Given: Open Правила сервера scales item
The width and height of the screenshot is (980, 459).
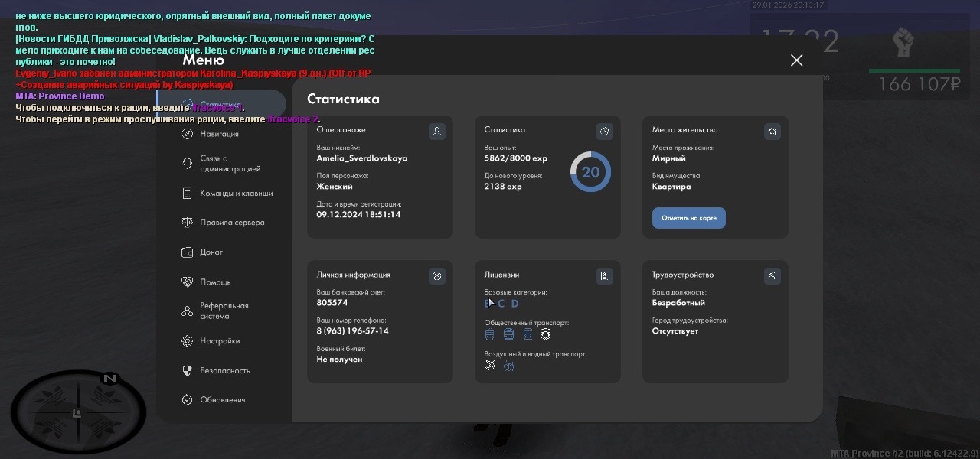Looking at the screenshot, I should point(223,223).
